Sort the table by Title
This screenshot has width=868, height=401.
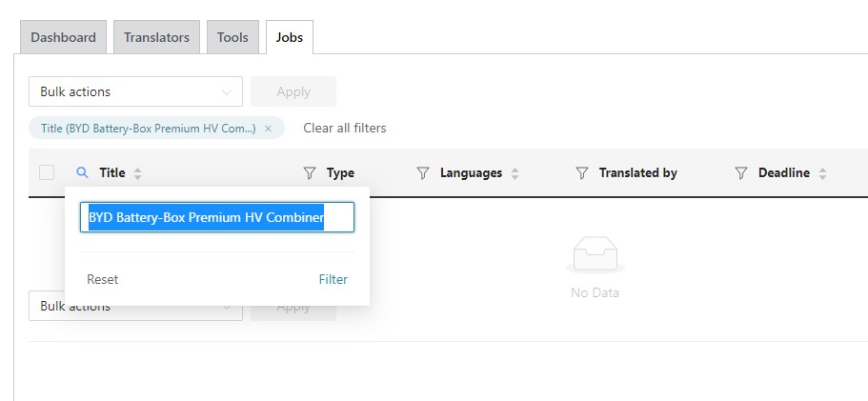coord(137,173)
